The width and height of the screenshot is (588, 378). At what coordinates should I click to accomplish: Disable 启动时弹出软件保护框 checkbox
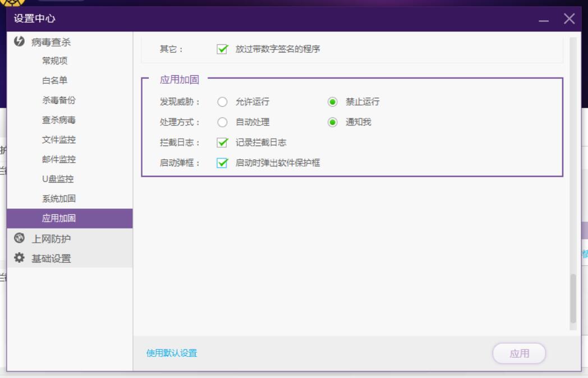(x=222, y=163)
